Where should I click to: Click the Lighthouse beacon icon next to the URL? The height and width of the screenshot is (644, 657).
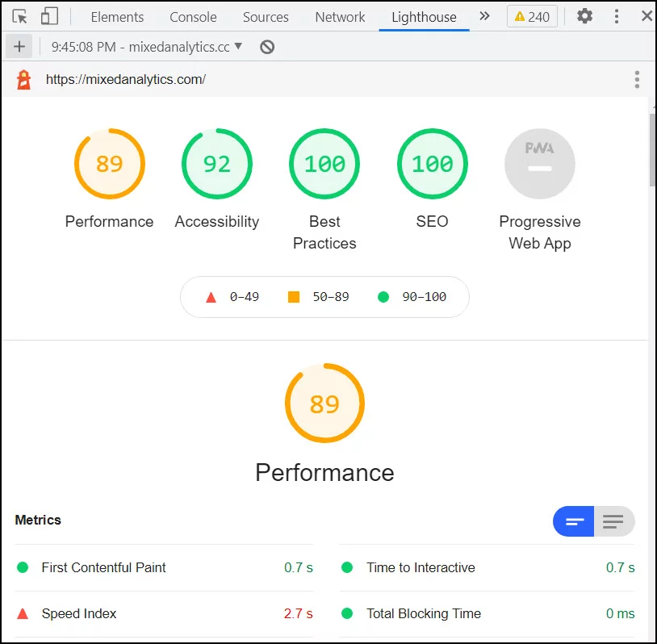click(x=22, y=79)
